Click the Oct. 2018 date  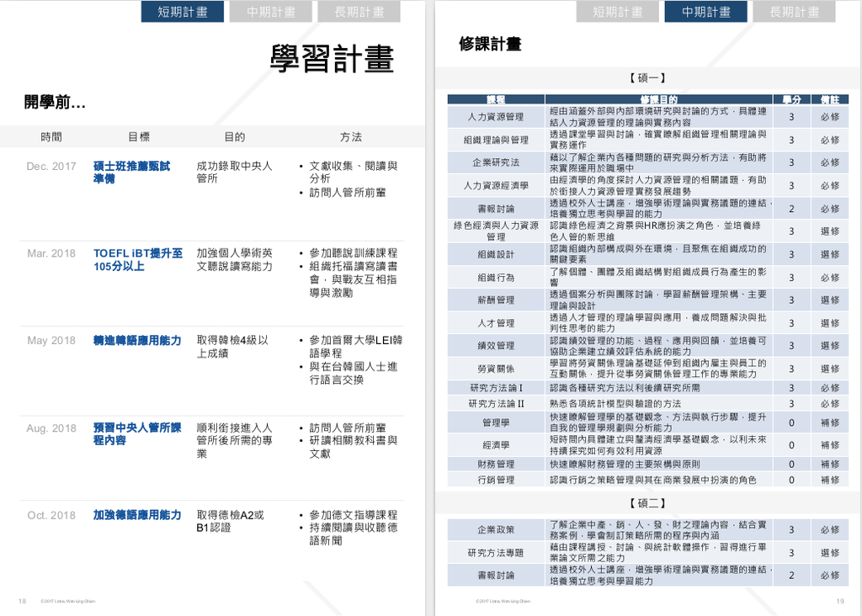point(51,516)
